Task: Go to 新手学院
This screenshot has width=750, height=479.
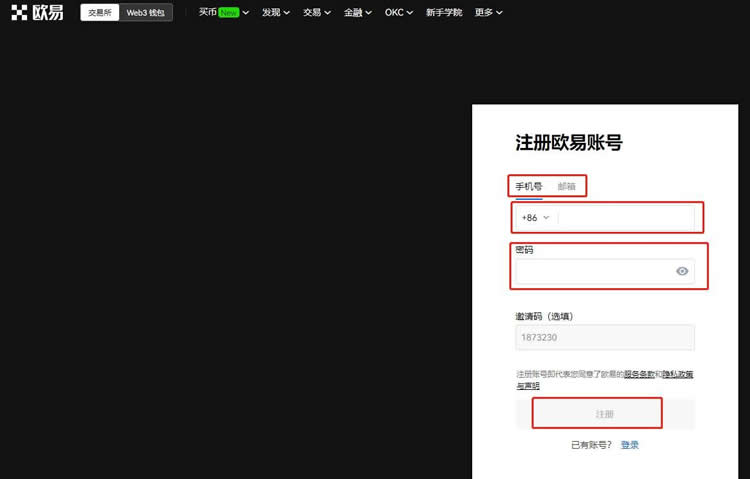Action: pos(443,13)
